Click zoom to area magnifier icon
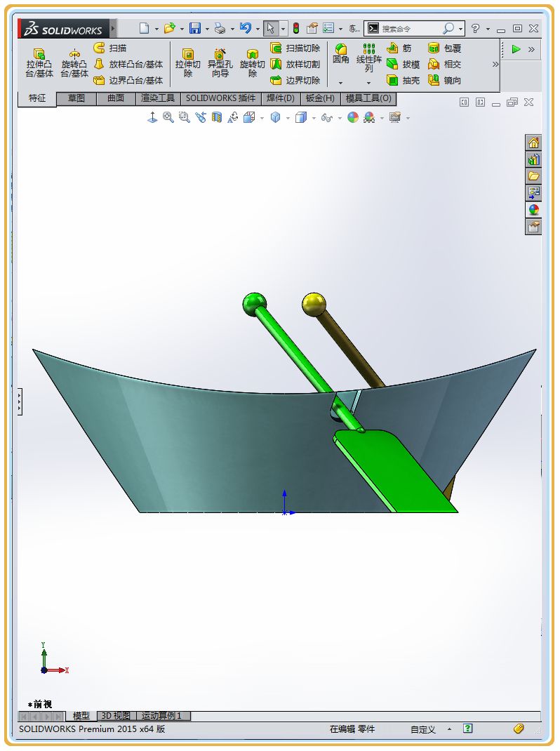 (x=185, y=117)
